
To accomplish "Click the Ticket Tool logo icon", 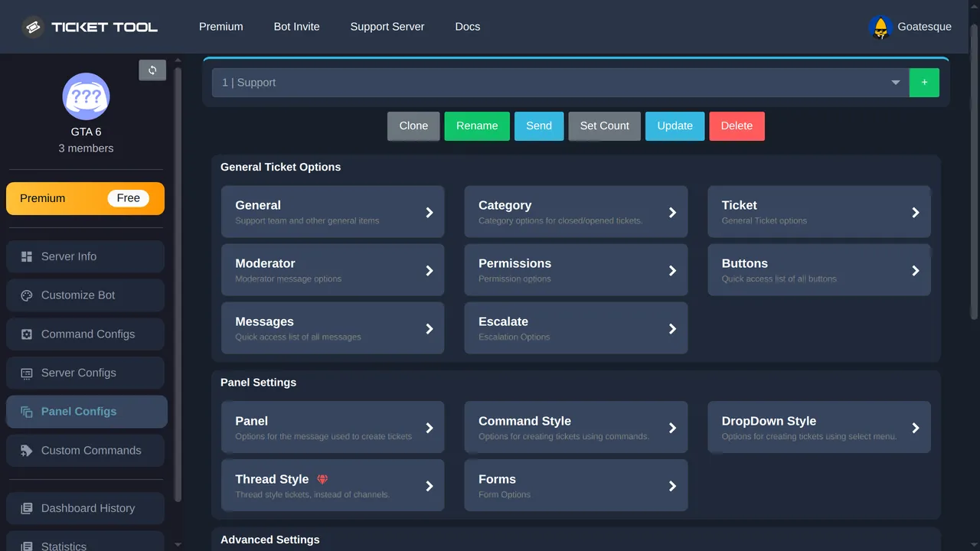I will (x=33, y=27).
